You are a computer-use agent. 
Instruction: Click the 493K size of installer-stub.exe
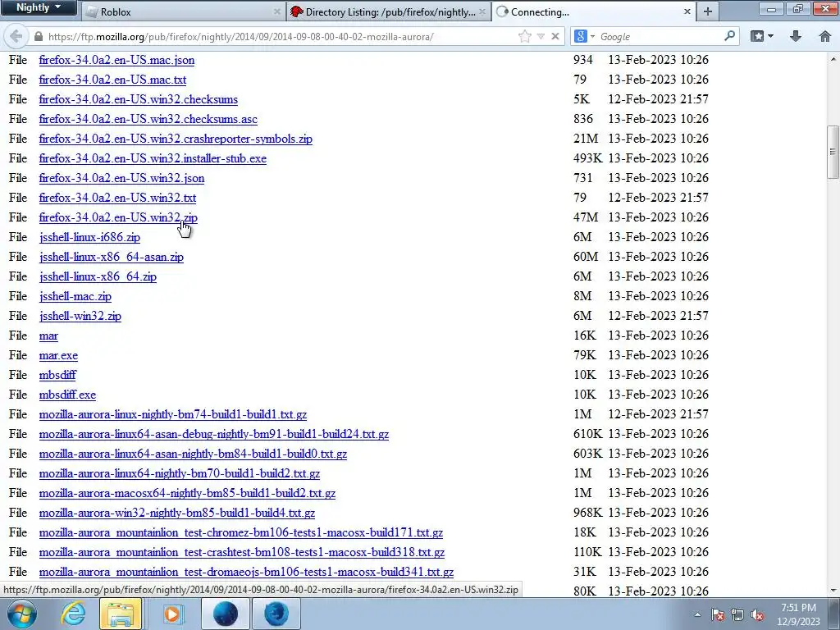587,158
